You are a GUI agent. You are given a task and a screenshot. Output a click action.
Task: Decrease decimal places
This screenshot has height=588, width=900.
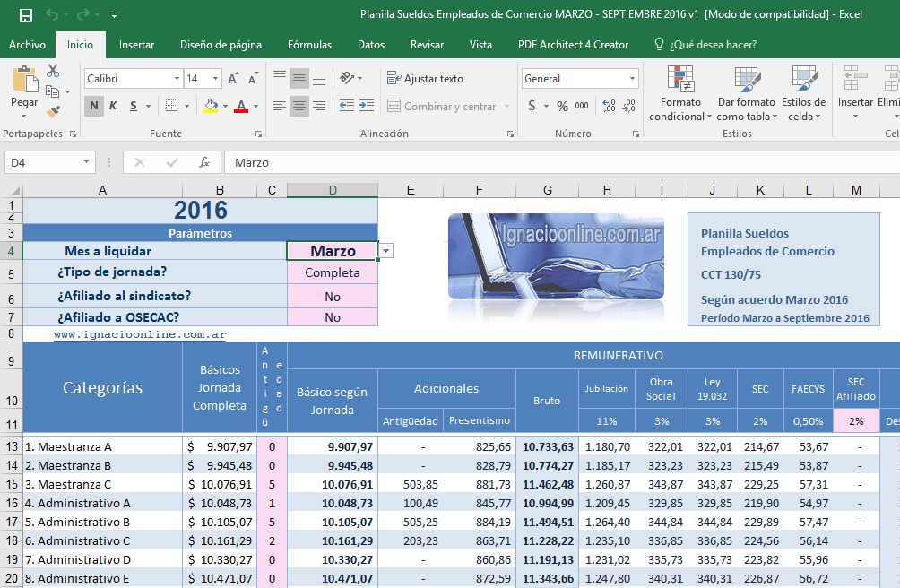pyautogui.click(x=629, y=106)
